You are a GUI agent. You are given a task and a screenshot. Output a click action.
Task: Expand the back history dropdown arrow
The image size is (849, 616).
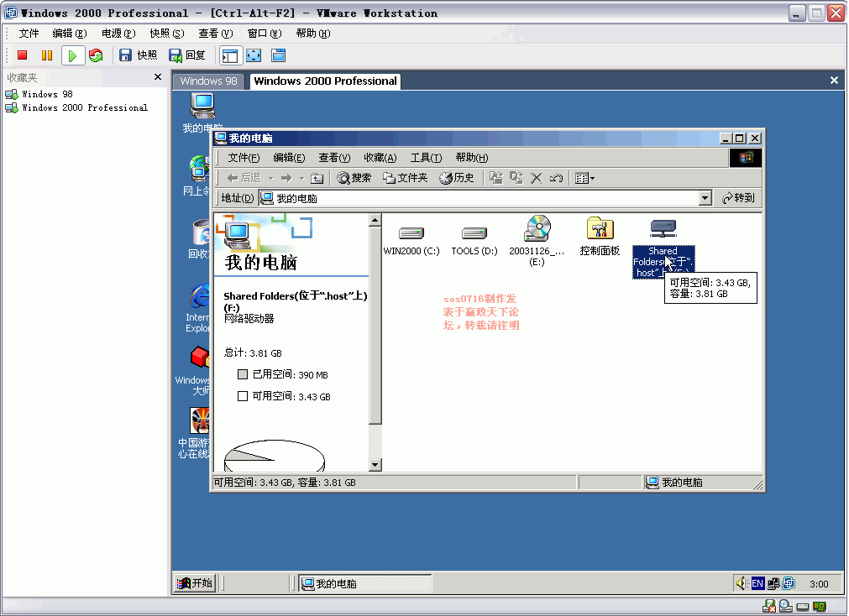point(270,178)
